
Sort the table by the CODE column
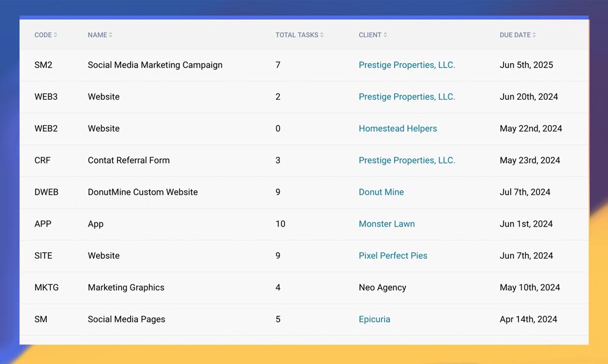pyautogui.click(x=46, y=35)
